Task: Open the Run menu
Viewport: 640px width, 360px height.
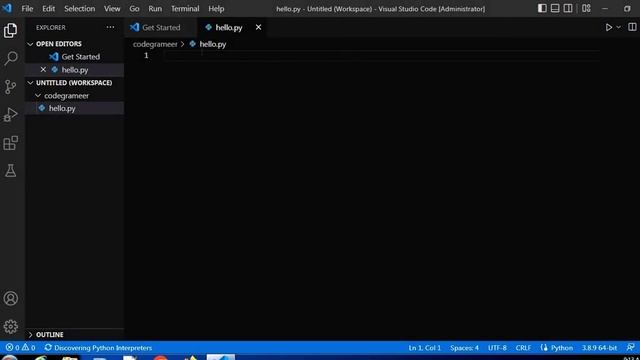Action: [x=155, y=9]
